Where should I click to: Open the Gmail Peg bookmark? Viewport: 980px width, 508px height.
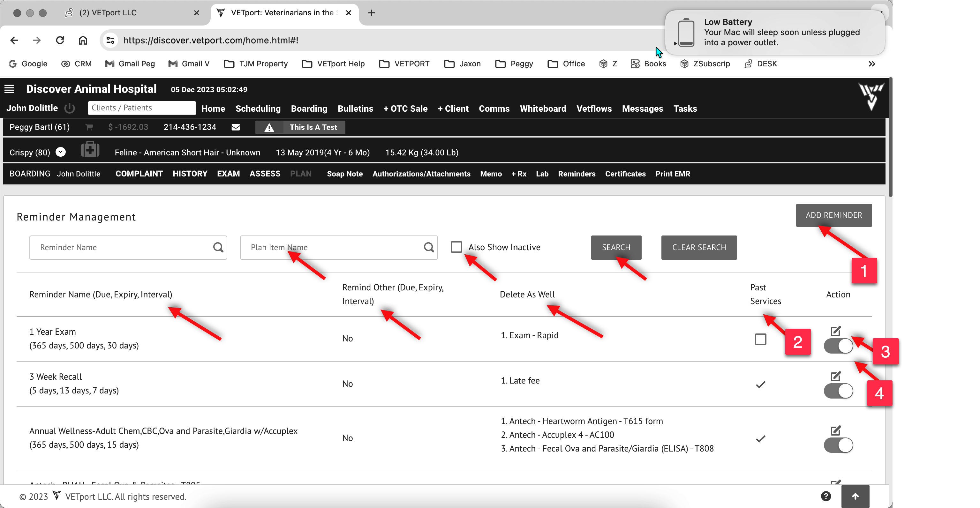(130, 63)
